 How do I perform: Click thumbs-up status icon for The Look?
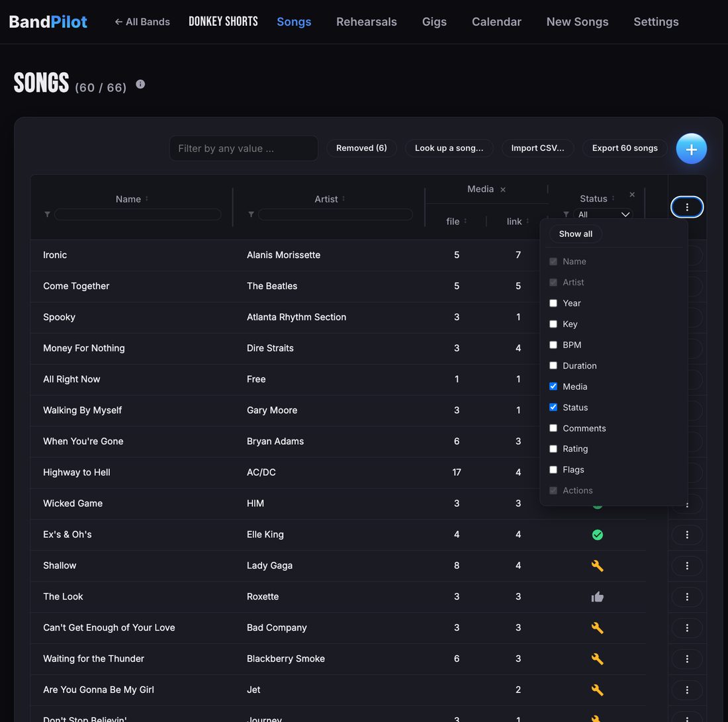click(x=598, y=597)
